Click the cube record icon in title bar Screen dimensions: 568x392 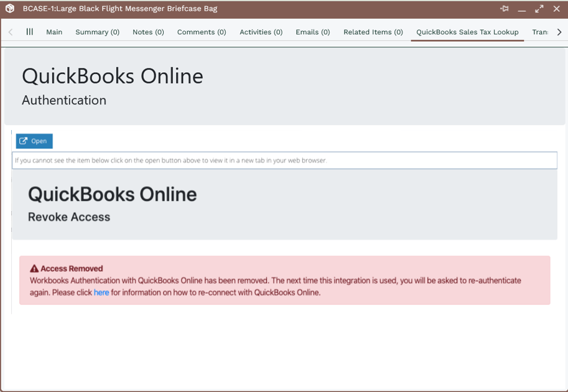[10, 9]
